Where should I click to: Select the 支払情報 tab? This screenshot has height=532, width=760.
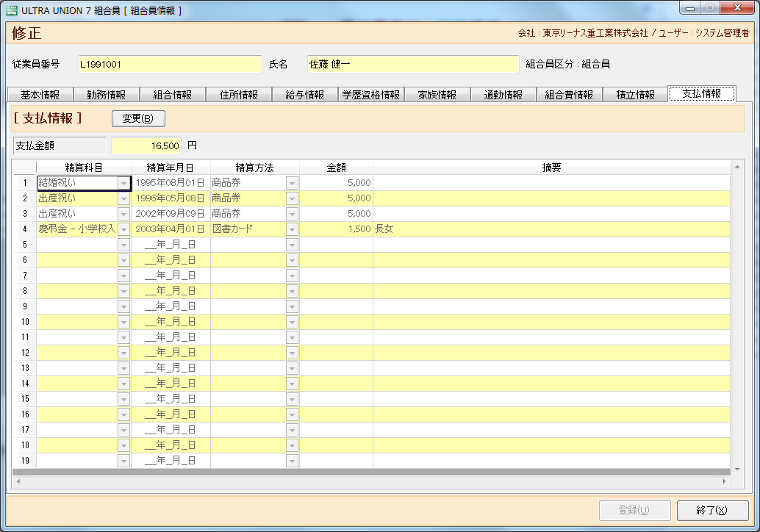[x=702, y=93]
